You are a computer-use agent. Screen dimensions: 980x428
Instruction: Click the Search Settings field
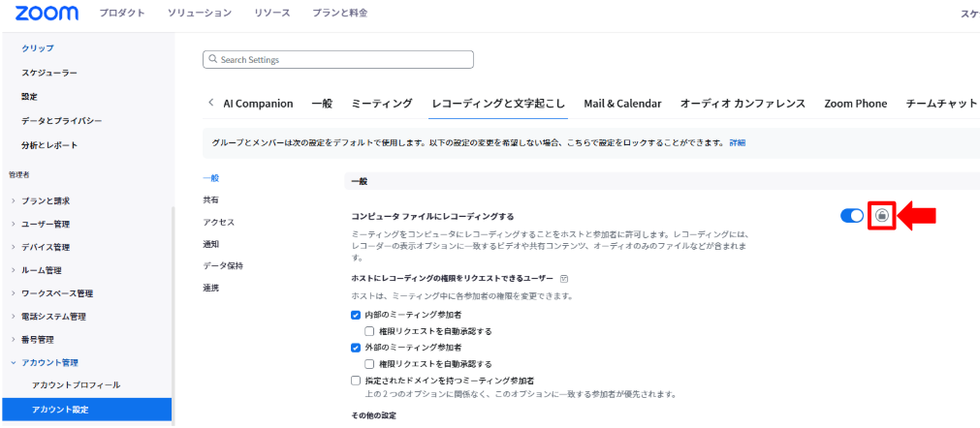pos(338,60)
